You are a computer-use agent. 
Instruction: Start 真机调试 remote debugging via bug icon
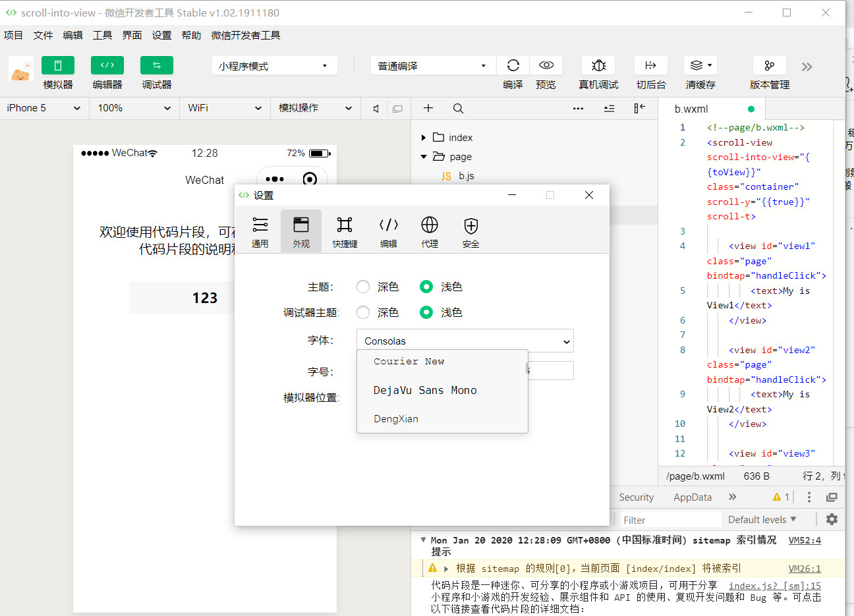point(598,65)
